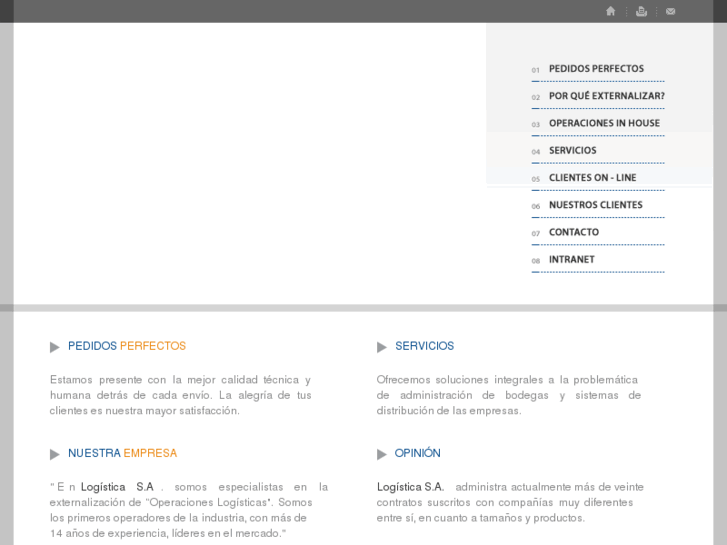
Task: Open CLIENTES ON - LINE menu item
Action: click(x=593, y=178)
